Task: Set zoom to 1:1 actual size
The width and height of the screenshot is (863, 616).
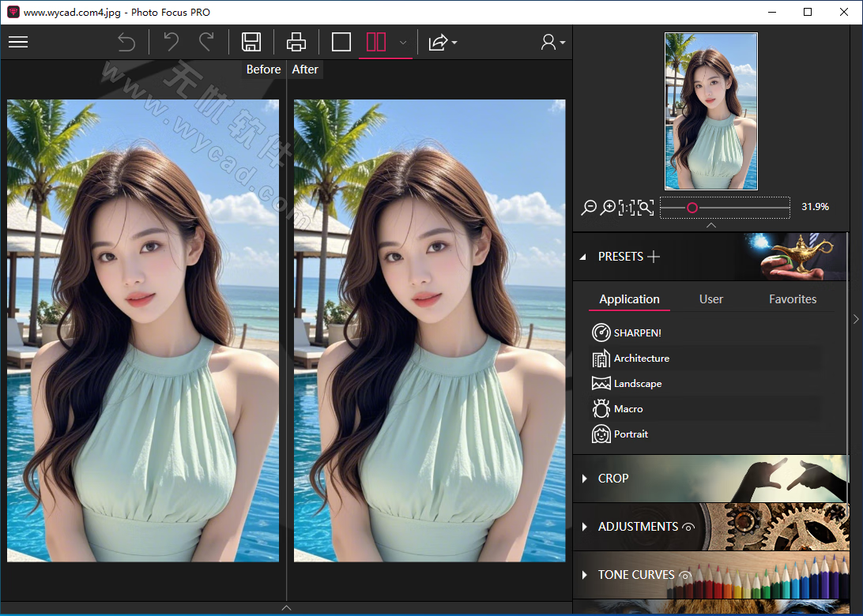Action: 628,207
